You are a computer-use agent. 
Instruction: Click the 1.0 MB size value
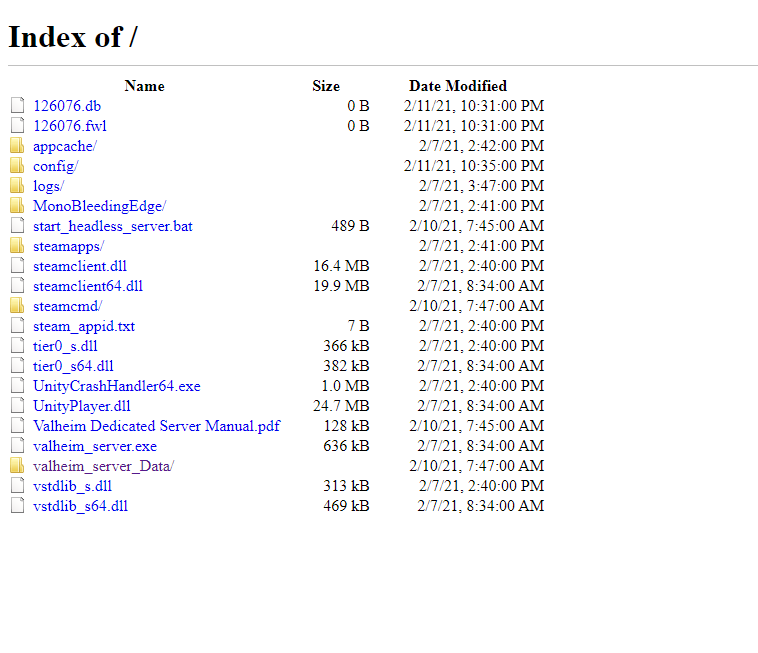click(x=346, y=386)
